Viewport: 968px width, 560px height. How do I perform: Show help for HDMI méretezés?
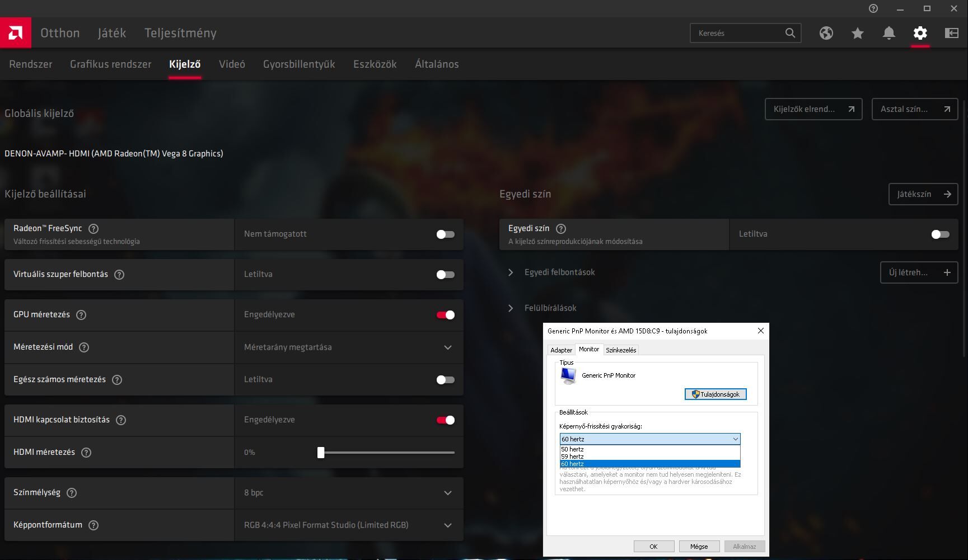coord(86,453)
